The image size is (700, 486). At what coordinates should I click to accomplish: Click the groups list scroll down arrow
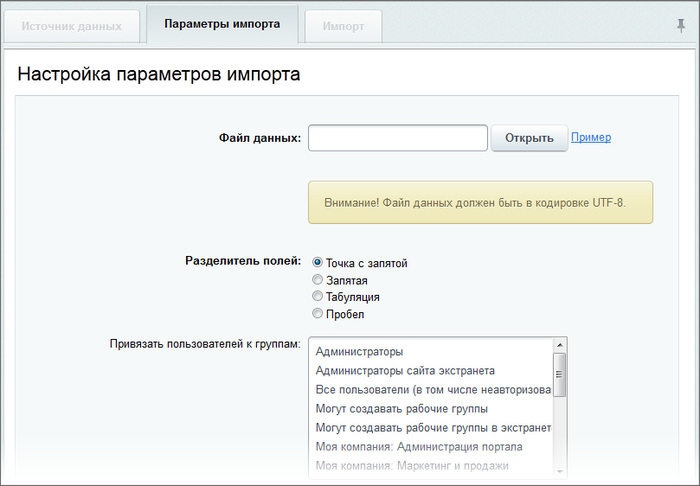click(x=560, y=471)
